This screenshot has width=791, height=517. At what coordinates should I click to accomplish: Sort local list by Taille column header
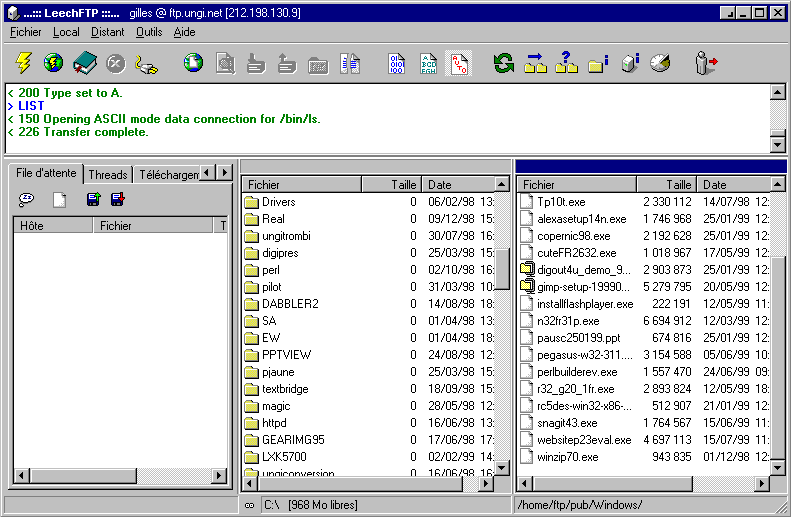coord(391,185)
